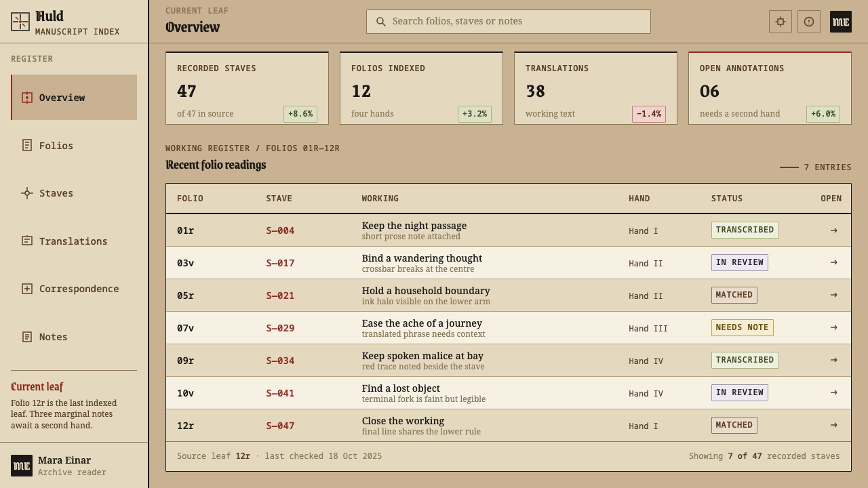
Task: Open folio 01r with its arrow
Action: click(833, 230)
